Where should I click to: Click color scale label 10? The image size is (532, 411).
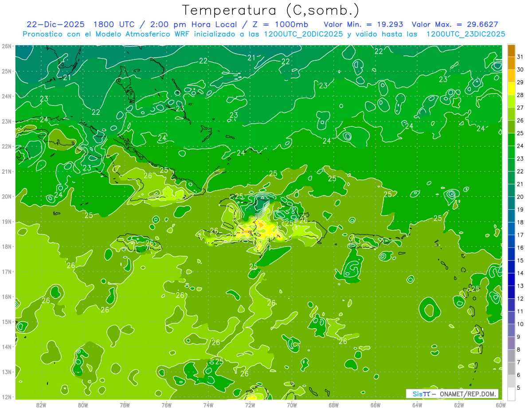[520, 324]
